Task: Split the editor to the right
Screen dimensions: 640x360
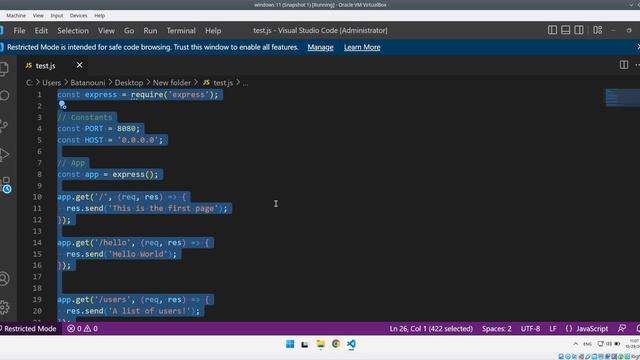Action: click(624, 65)
